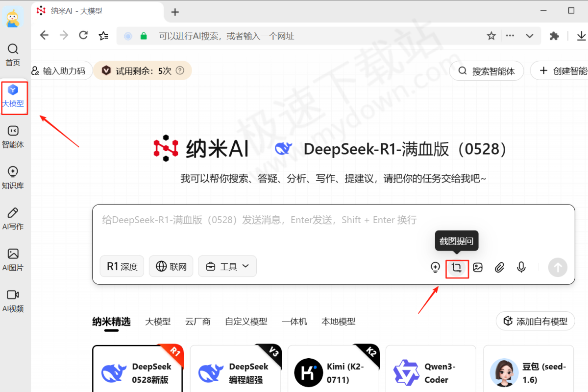Open the address bar dropdown arrow

(x=529, y=35)
